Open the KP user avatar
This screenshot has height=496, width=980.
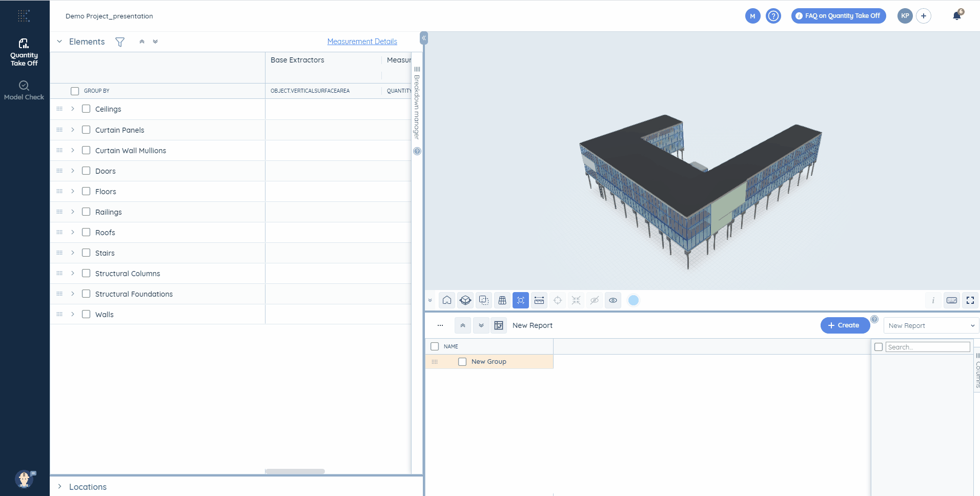(905, 16)
